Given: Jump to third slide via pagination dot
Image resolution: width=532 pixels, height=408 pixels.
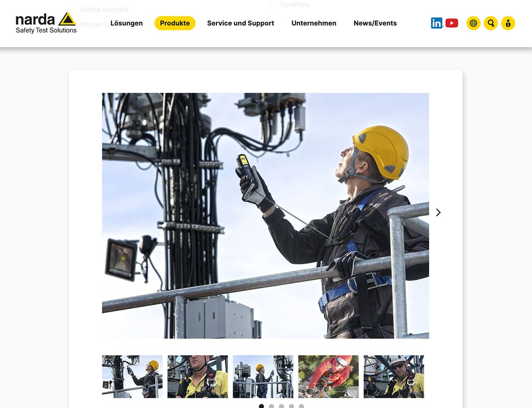Looking at the screenshot, I should pos(281,406).
